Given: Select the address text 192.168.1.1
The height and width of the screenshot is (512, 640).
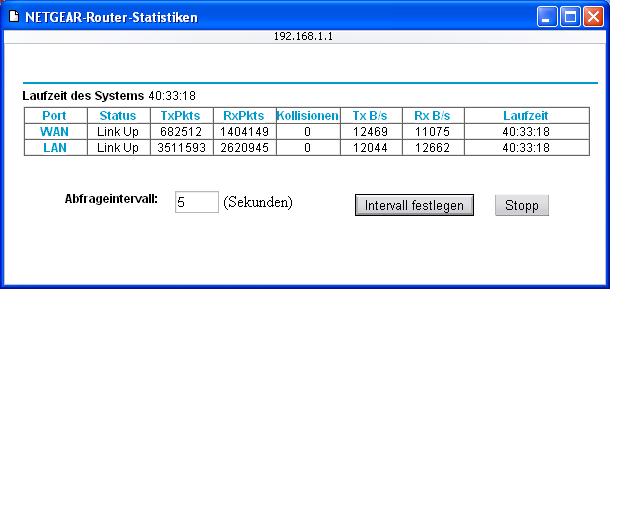Looking at the screenshot, I should tap(303, 36).
